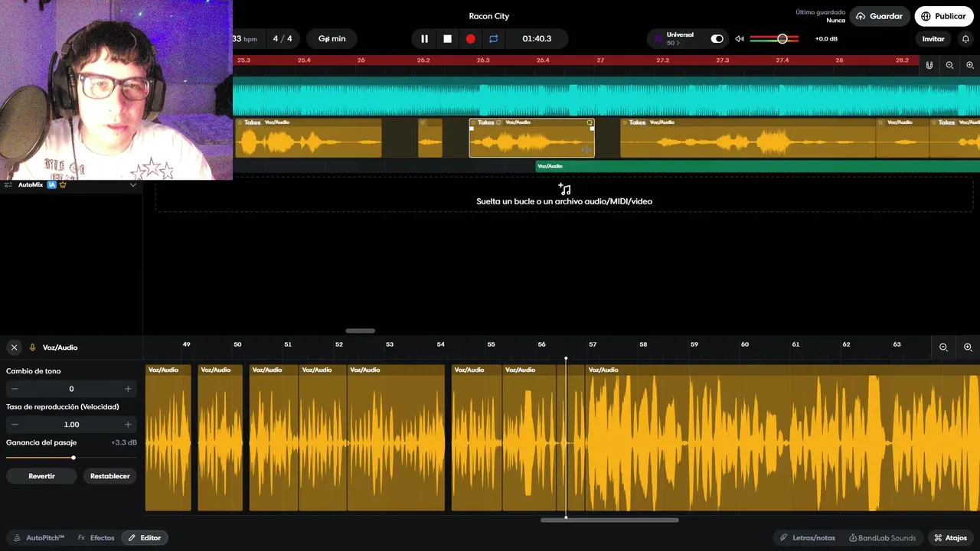Click the playback rate 1.00 field
This screenshot has height=551, width=980.
coord(71,424)
